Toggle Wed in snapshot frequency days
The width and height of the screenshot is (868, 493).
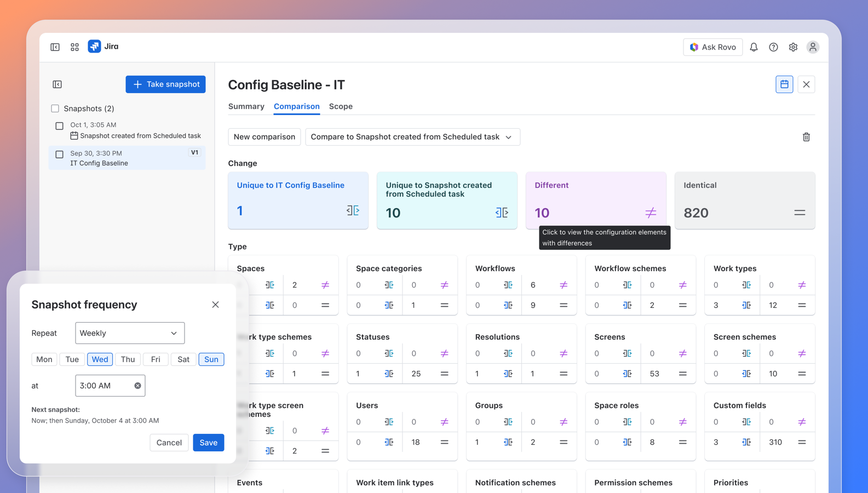[100, 359]
